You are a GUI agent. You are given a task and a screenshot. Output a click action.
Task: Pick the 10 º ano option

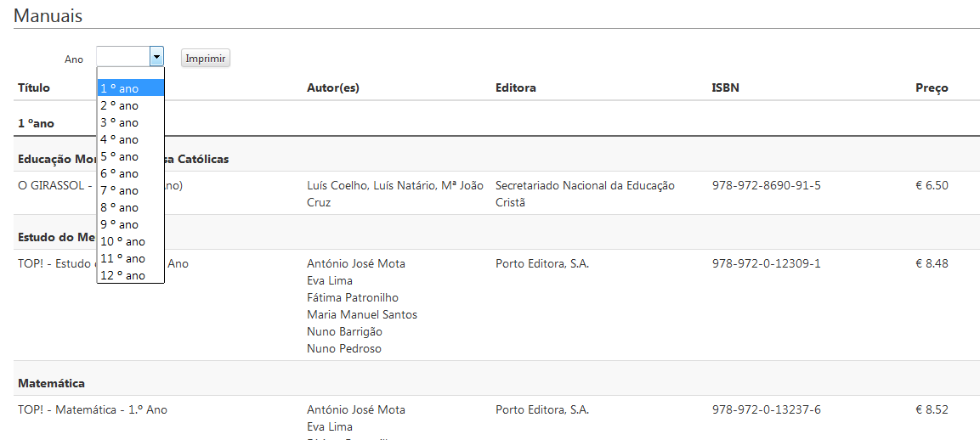129,241
